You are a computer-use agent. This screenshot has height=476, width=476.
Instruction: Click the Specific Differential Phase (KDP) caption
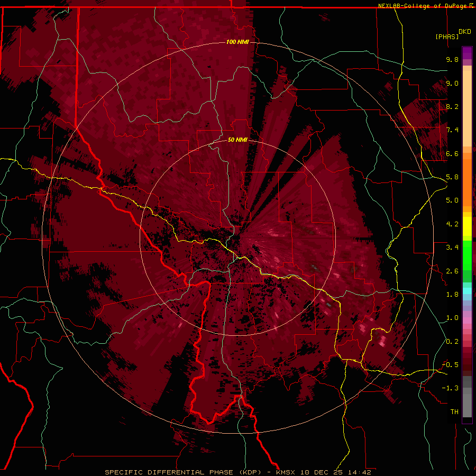183,472
